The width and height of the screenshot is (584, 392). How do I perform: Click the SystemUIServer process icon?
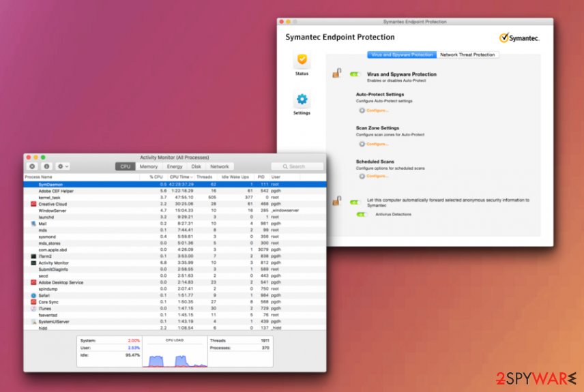(33, 322)
